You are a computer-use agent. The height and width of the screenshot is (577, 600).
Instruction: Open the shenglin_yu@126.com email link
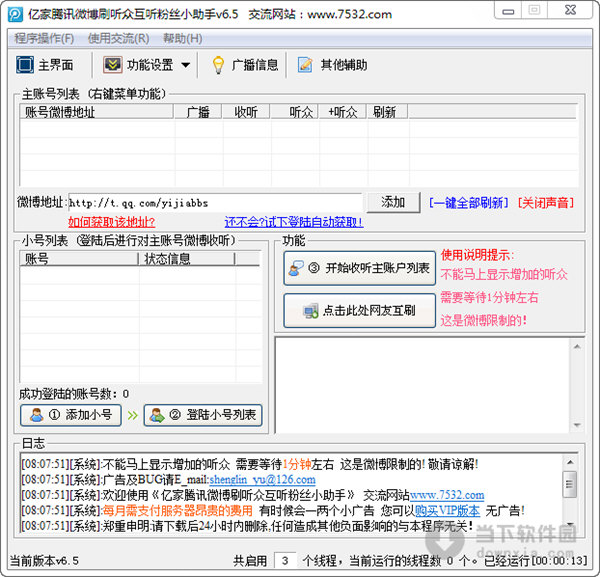[x=262, y=479]
